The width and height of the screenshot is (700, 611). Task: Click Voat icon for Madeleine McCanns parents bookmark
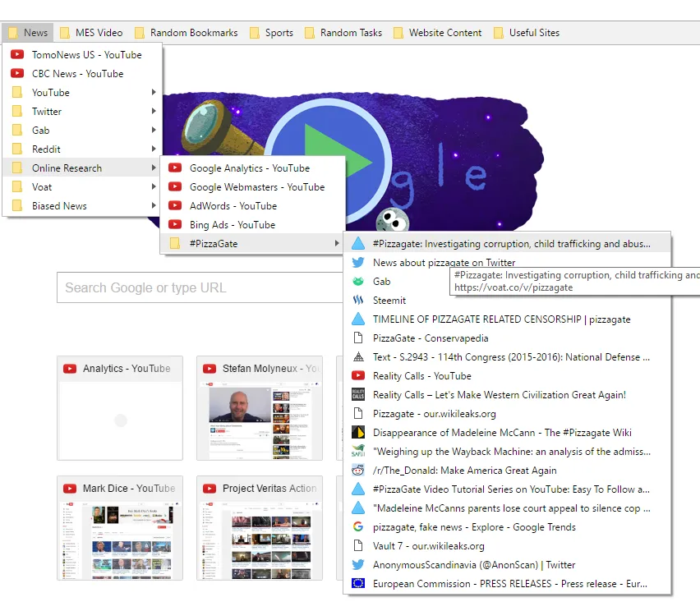coord(358,508)
